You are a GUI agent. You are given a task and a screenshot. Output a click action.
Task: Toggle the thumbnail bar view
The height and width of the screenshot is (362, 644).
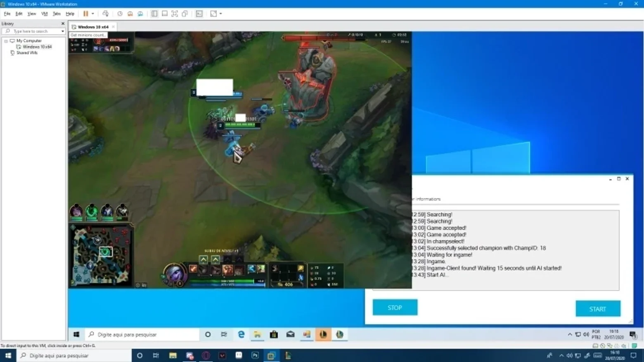[165, 14]
